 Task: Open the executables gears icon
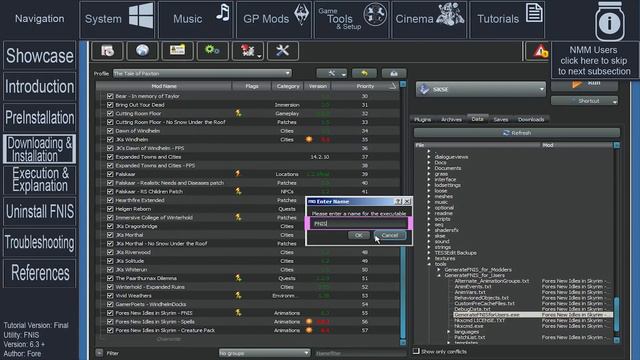212,51
